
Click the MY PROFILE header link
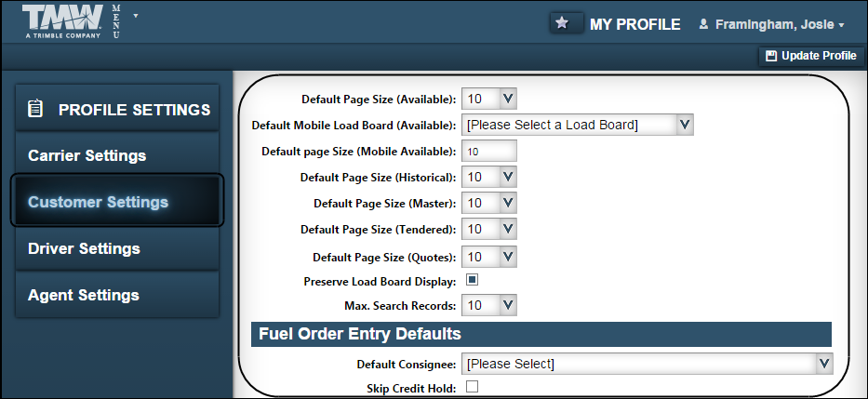click(634, 24)
